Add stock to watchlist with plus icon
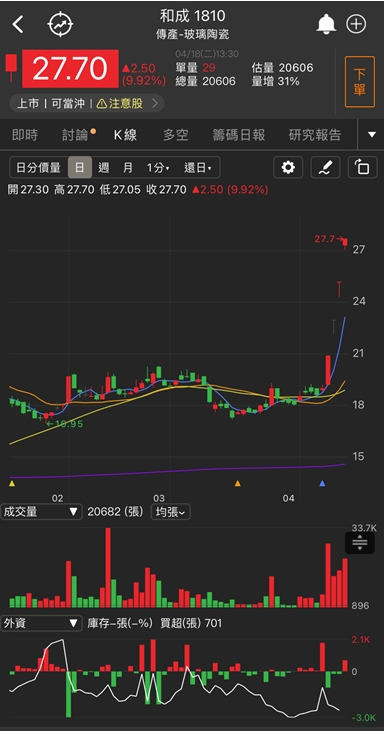 tap(356, 24)
